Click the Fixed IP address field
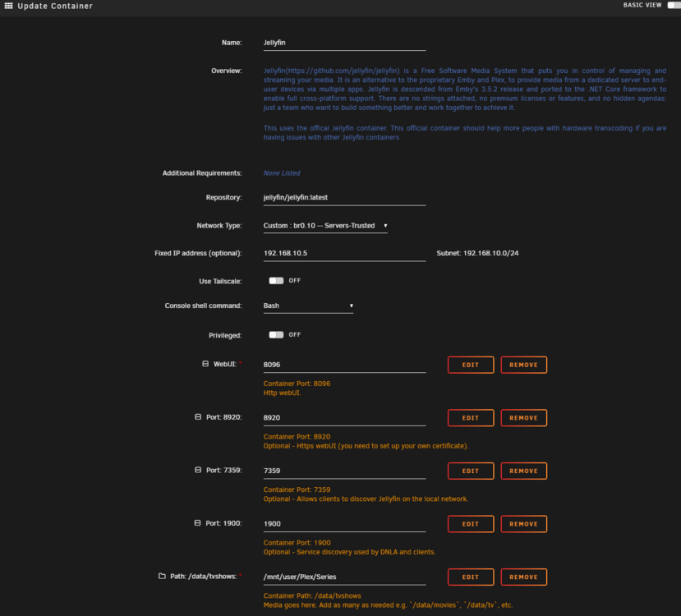The width and height of the screenshot is (681, 616). tap(344, 253)
